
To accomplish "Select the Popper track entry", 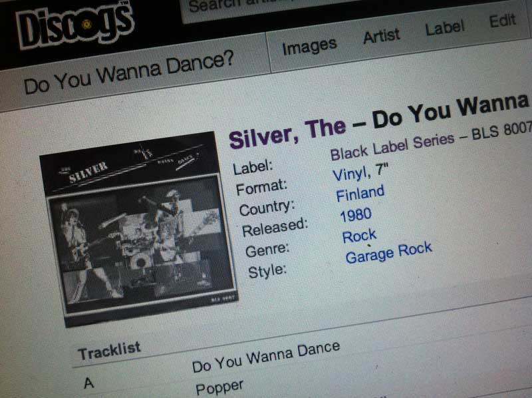I will (x=219, y=387).
